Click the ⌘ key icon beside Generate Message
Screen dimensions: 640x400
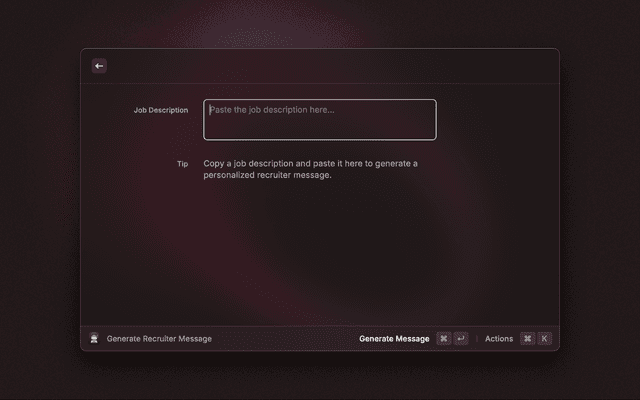[x=443, y=339]
